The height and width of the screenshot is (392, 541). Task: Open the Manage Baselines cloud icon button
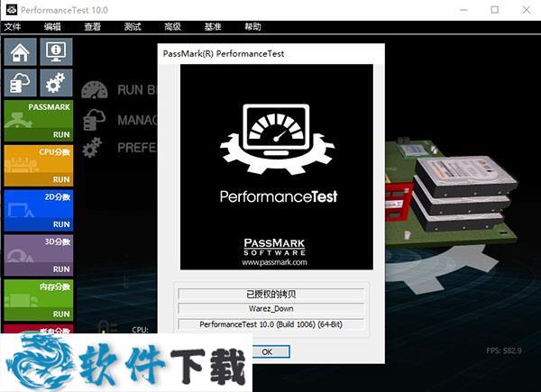click(x=21, y=83)
